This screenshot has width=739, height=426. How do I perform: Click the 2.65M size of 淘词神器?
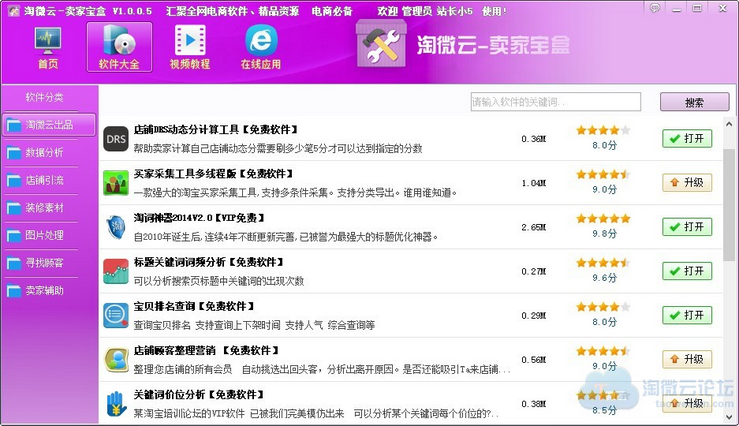[534, 227]
